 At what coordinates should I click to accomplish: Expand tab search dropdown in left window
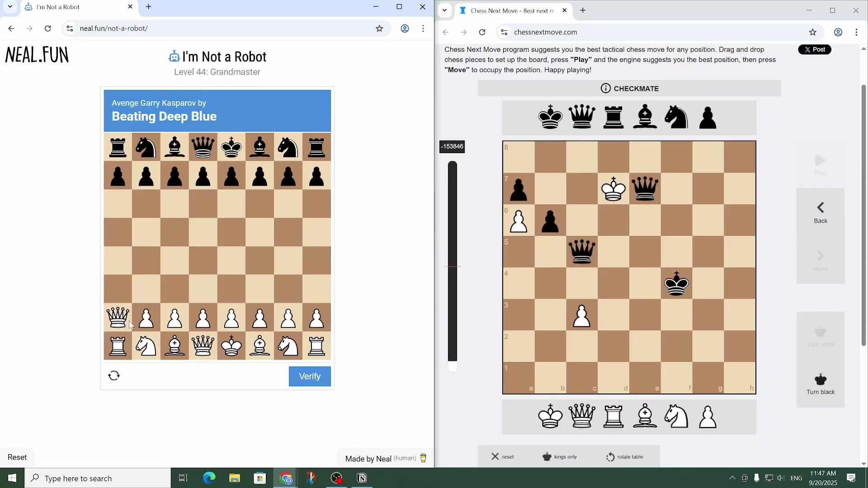(x=10, y=7)
